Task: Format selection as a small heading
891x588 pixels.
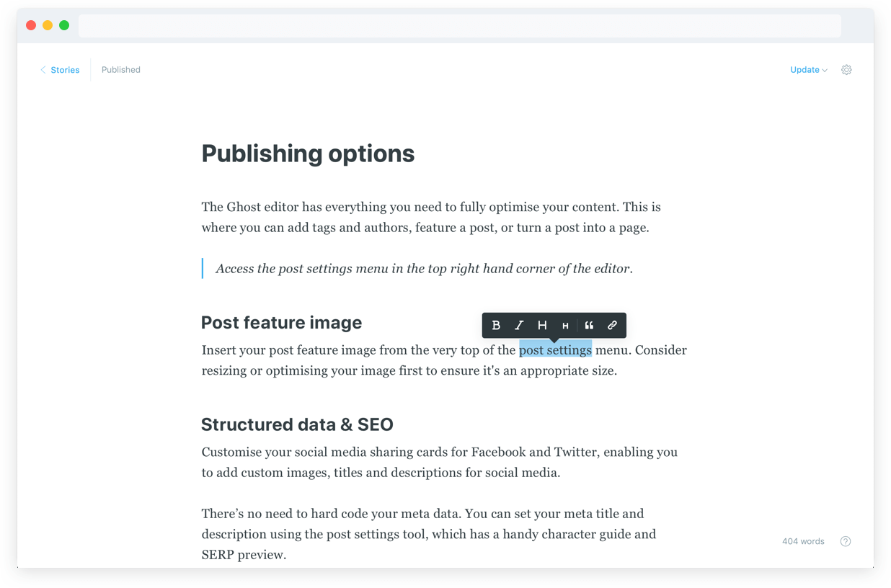Action: coord(566,325)
